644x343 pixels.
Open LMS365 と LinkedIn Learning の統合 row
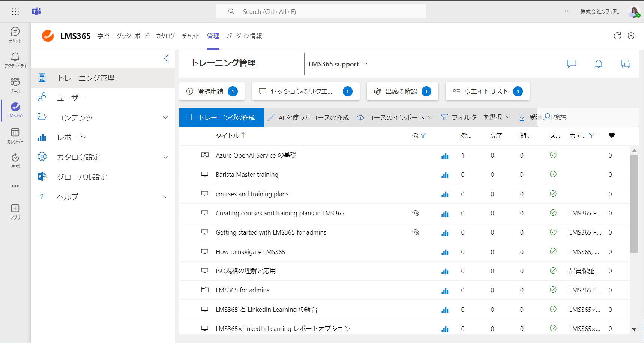click(x=404, y=310)
